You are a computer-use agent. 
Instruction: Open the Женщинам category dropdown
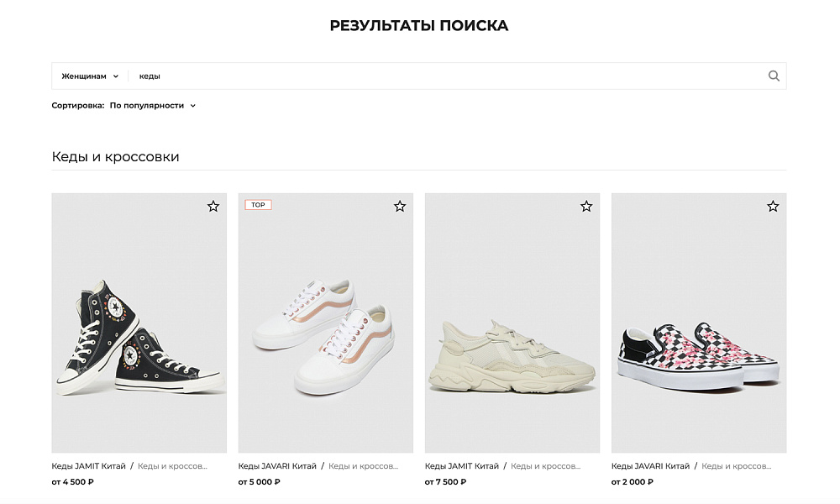pos(85,76)
